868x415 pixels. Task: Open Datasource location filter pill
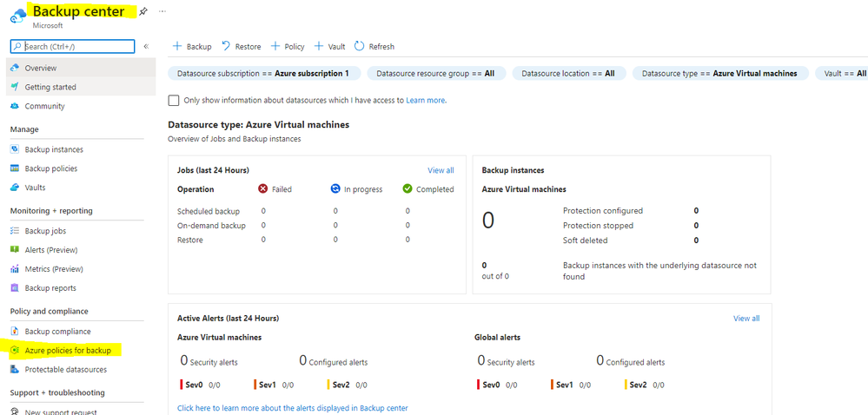coord(569,74)
